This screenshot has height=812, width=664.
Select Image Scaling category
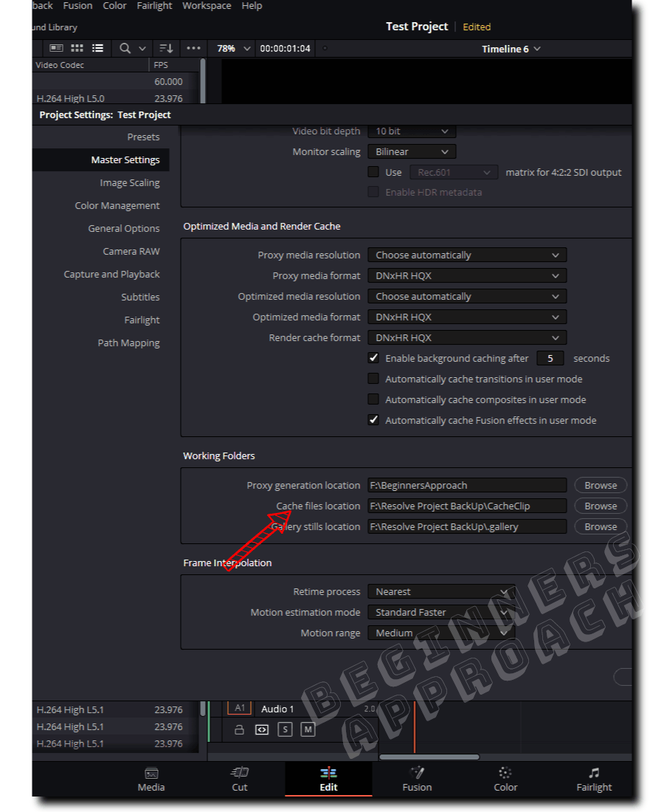coord(130,183)
